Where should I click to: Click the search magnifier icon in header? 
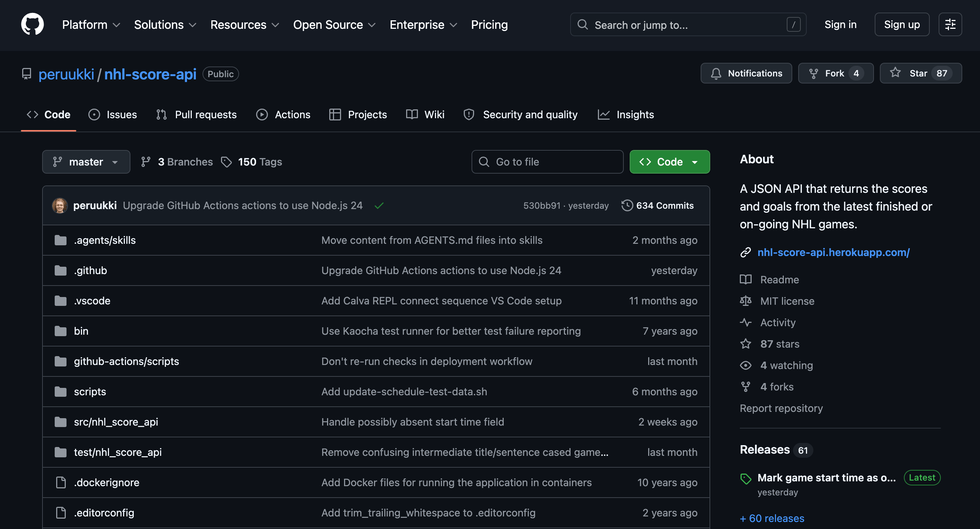tap(582, 25)
